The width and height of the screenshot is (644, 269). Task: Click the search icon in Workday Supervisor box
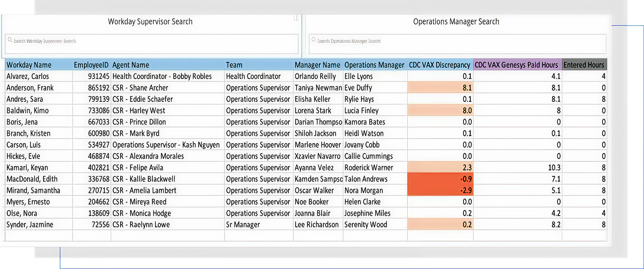10,40
